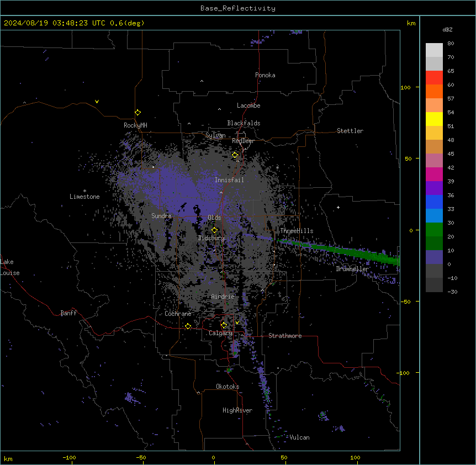Click the Banff label
The height and width of the screenshot is (465, 476).
[68, 313]
